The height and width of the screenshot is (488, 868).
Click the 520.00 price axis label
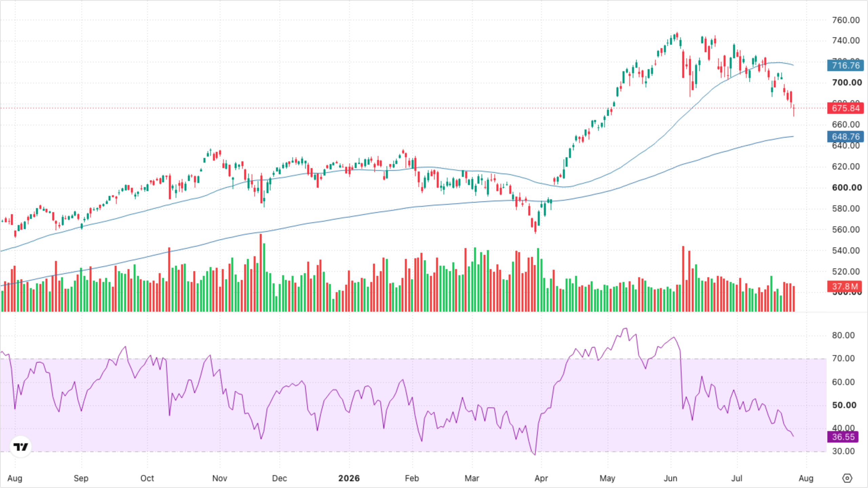pos(846,271)
